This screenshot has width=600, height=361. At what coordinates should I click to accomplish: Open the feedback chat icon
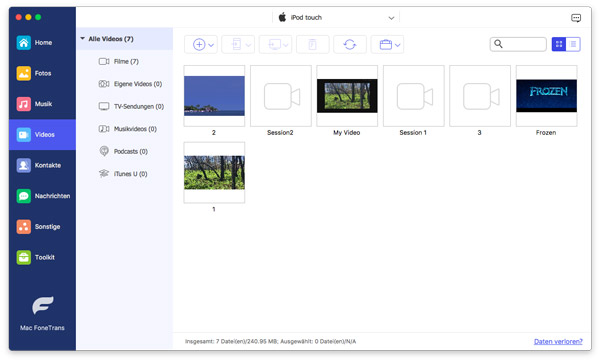576,18
